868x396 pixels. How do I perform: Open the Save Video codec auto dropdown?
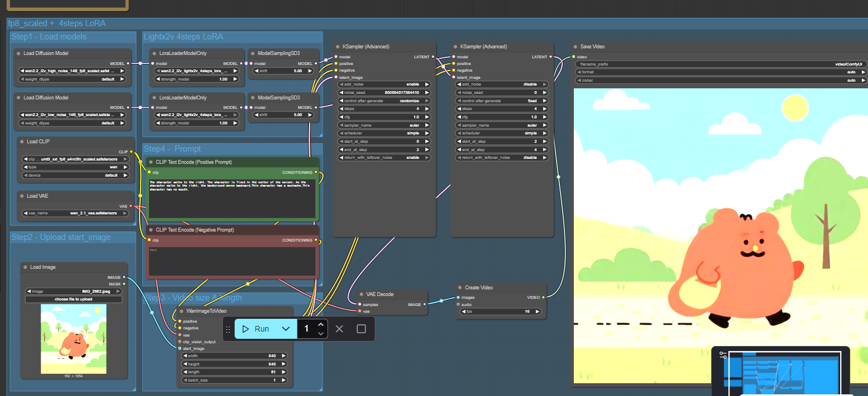coord(721,81)
